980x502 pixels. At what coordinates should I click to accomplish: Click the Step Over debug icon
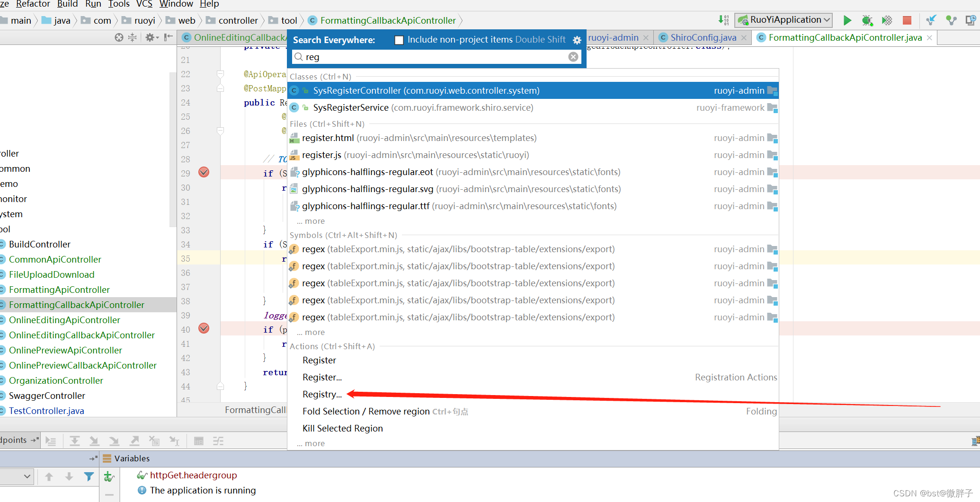point(75,441)
